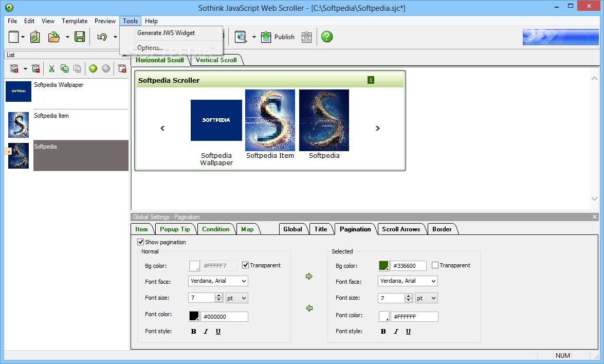Viewport: 604px width, 364px height.
Task: Toggle Normal Transparent checkbox
Action: point(245,265)
